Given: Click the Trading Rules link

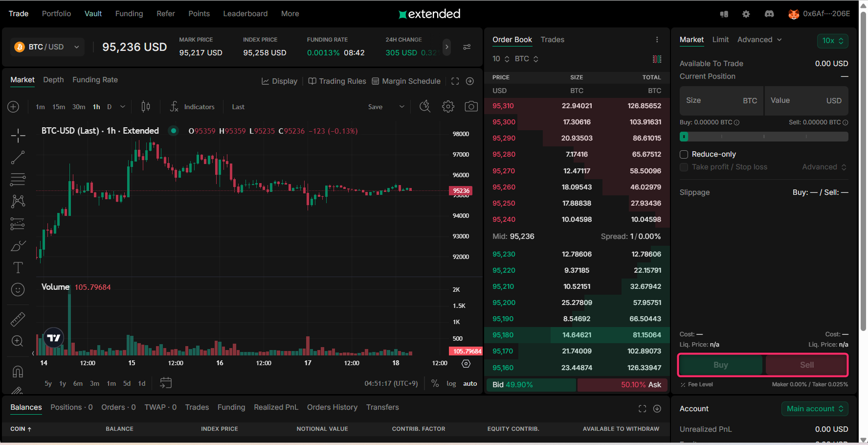Looking at the screenshot, I should (x=337, y=81).
